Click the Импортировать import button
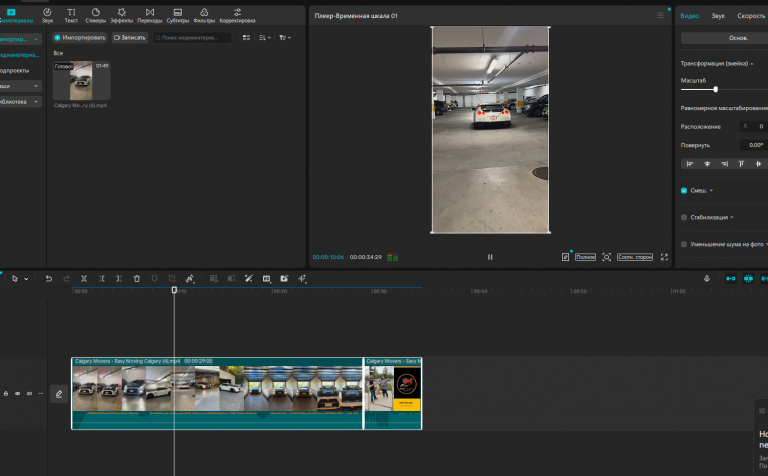The height and width of the screenshot is (476, 768). pos(79,38)
